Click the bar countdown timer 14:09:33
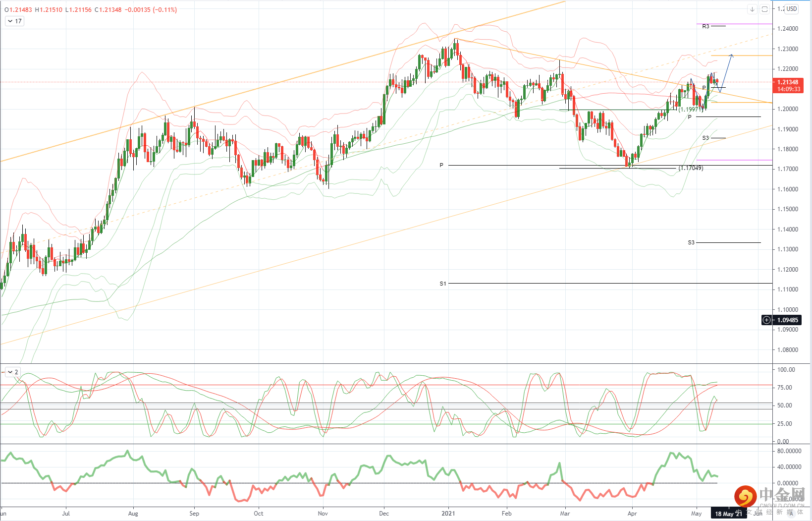Viewport: 812px width, 521px height. (788, 89)
